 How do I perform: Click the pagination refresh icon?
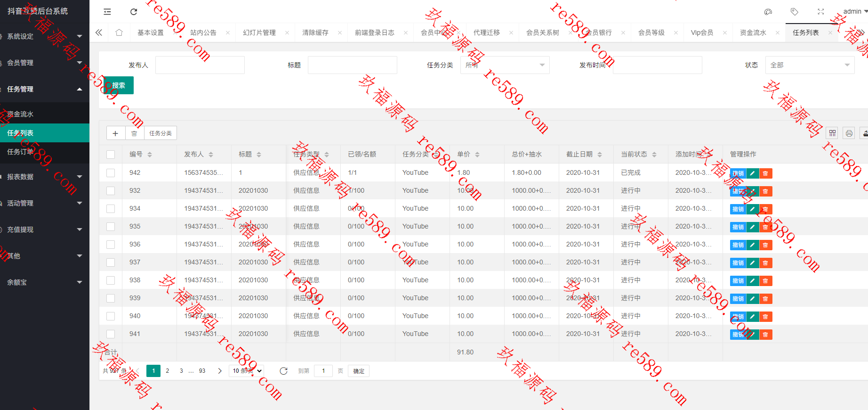[x=283, y=371]
